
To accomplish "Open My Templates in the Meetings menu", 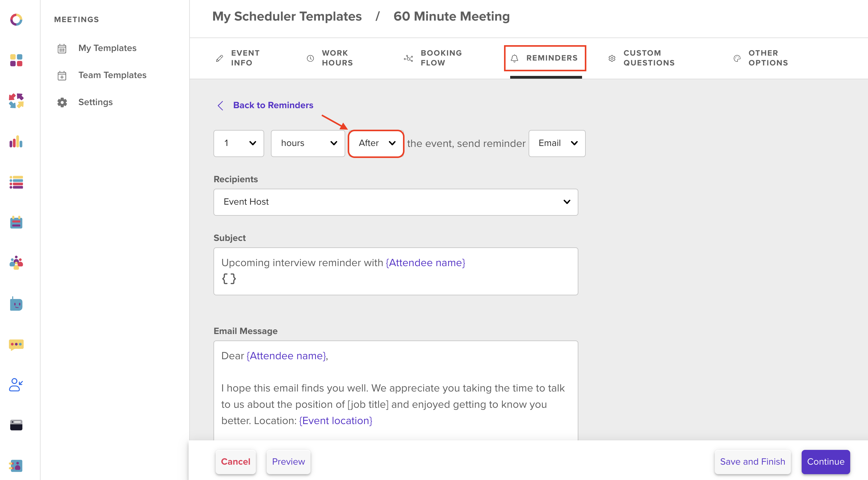I will (107, 48).
